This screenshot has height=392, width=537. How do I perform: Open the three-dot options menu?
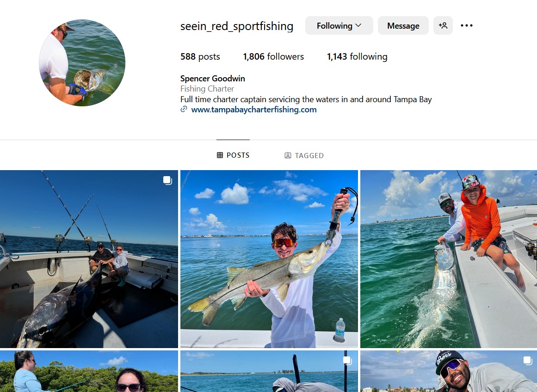point(467,25)
